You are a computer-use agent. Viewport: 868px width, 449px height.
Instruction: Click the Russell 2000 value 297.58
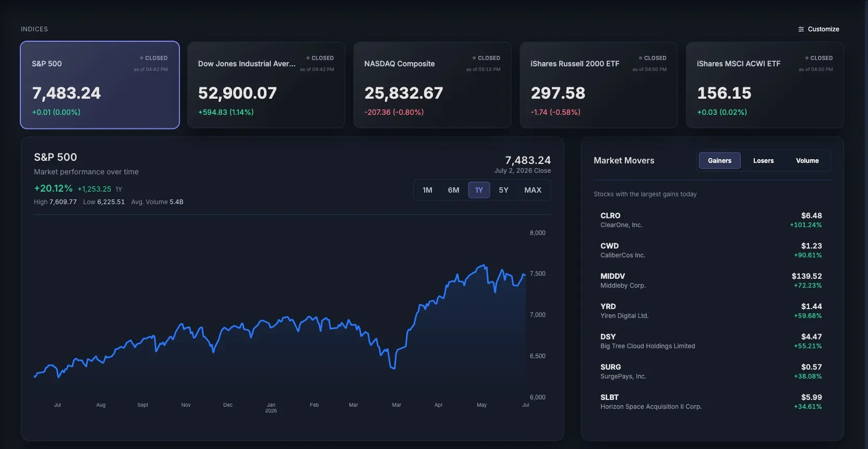558,93
